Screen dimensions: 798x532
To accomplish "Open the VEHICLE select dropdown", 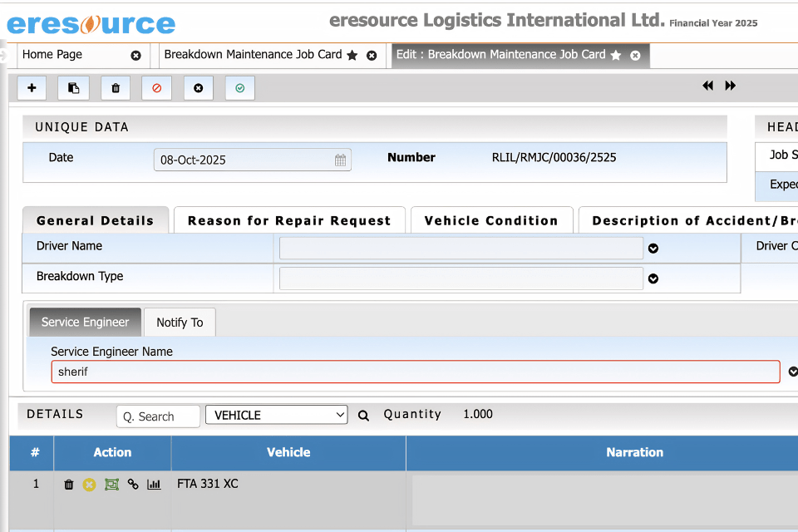I will tap(276, 415).
